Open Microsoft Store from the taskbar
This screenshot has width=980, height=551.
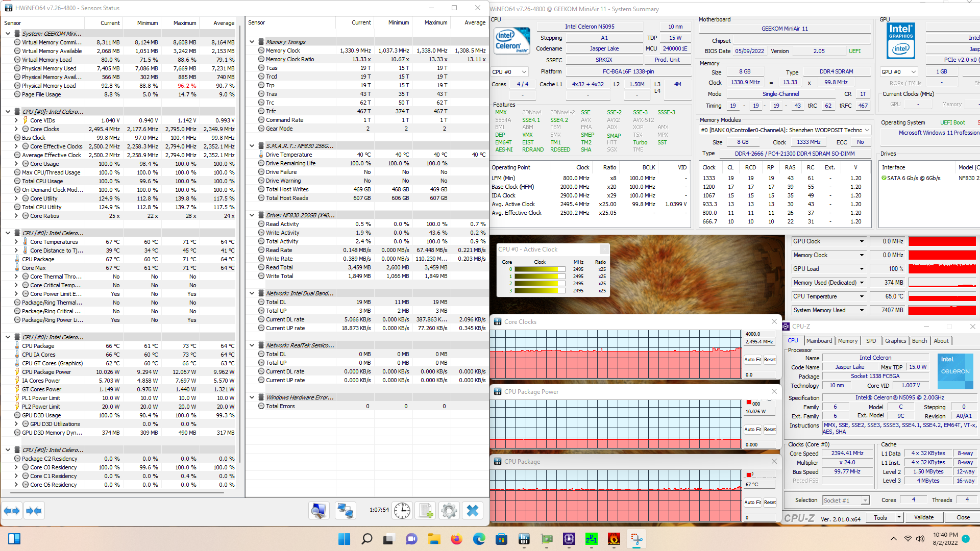tap(501, 539)
